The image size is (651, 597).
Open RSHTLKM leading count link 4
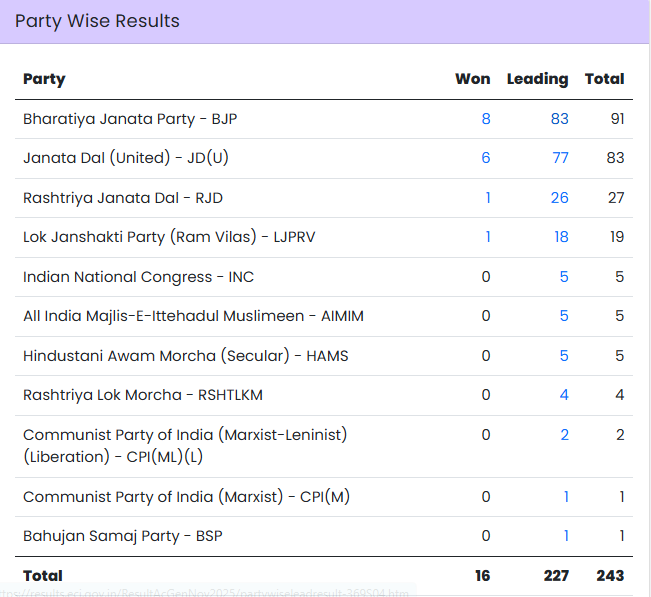click(x=564, y=394)
